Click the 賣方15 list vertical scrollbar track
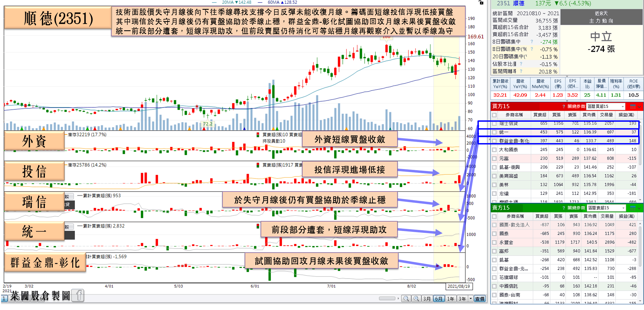 point(640,262)
